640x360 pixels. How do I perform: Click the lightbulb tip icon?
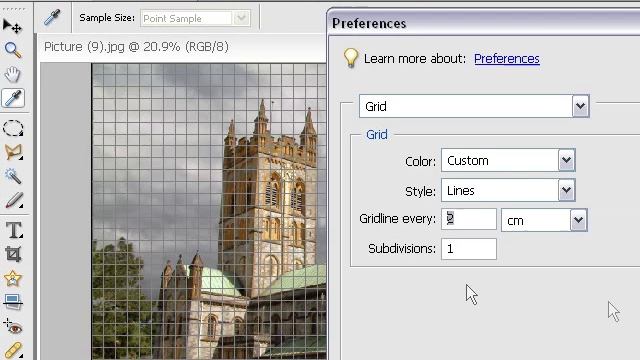pos(351,58)
